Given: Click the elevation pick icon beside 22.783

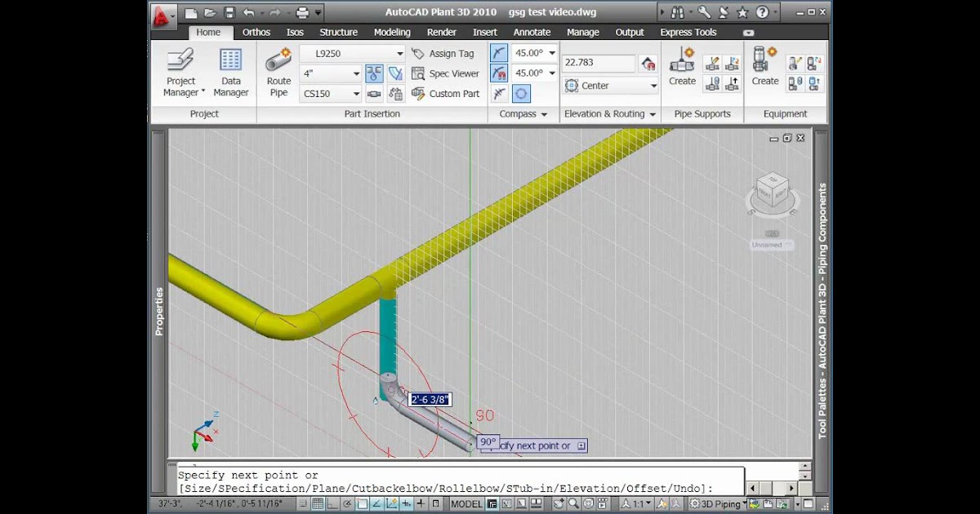Looking at the screenshot, I should pos(648,63).
